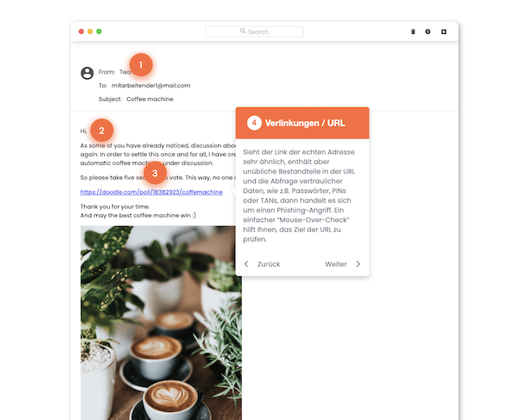Click the Weiter next button
The height and width of the screenshot is (420, 509).
coord(336,264)
